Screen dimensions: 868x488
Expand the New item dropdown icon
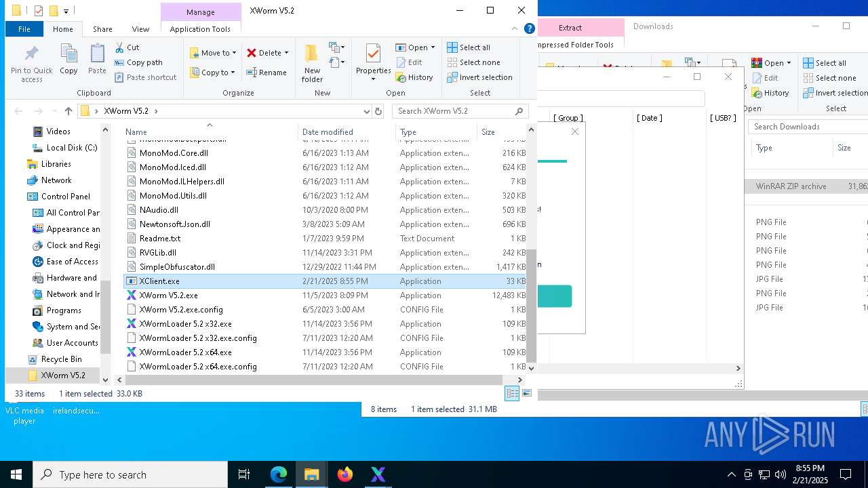(x=337, y=47)
